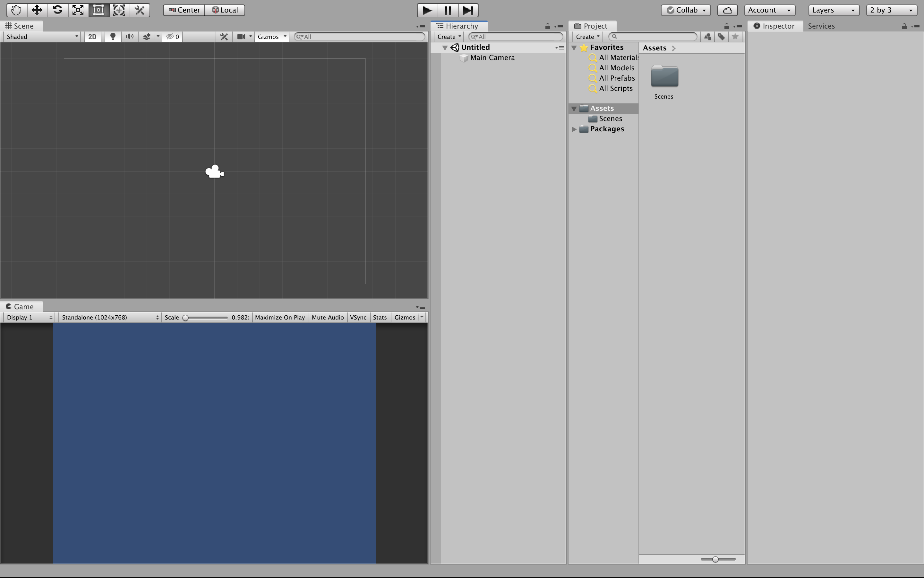Screen dimensions: 924x578
Task: Click the Step frame button
Action: click(468, 10)
